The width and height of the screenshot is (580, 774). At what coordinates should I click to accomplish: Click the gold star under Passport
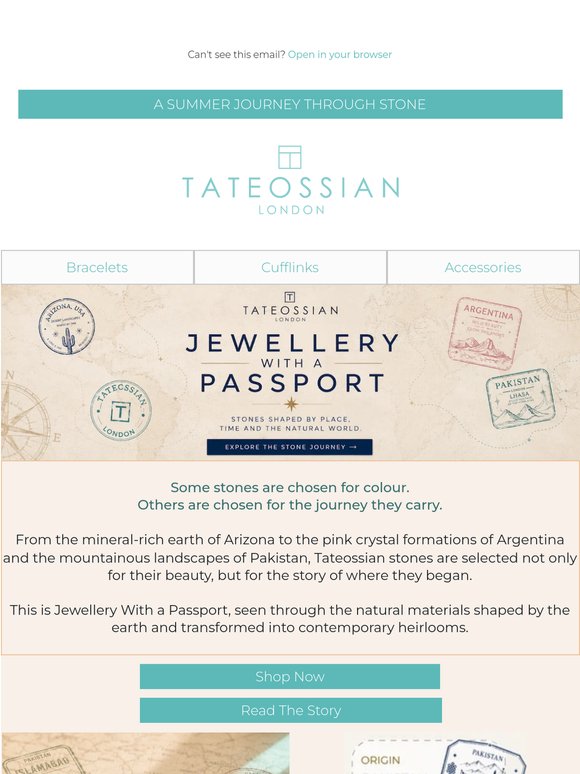[290, 403]
